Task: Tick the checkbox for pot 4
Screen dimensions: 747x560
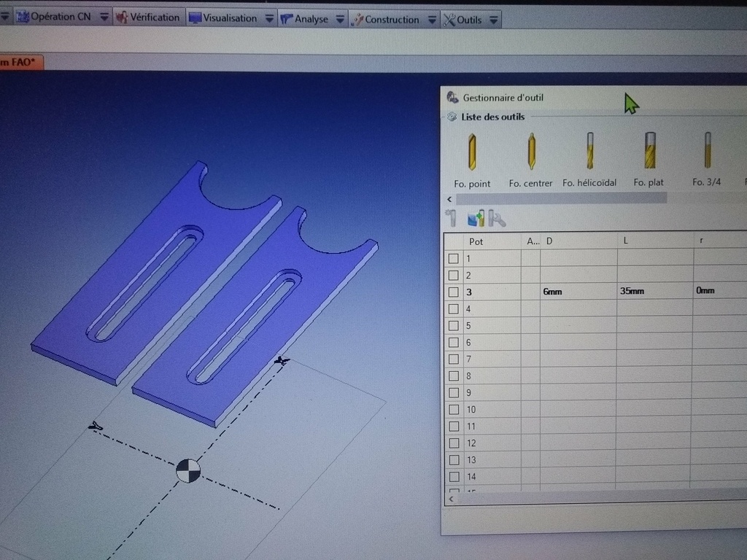Action: click(454, 309)
